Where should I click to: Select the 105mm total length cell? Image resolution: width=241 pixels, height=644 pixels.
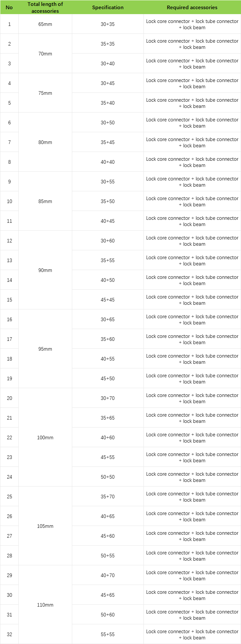[x=45, y=526]
